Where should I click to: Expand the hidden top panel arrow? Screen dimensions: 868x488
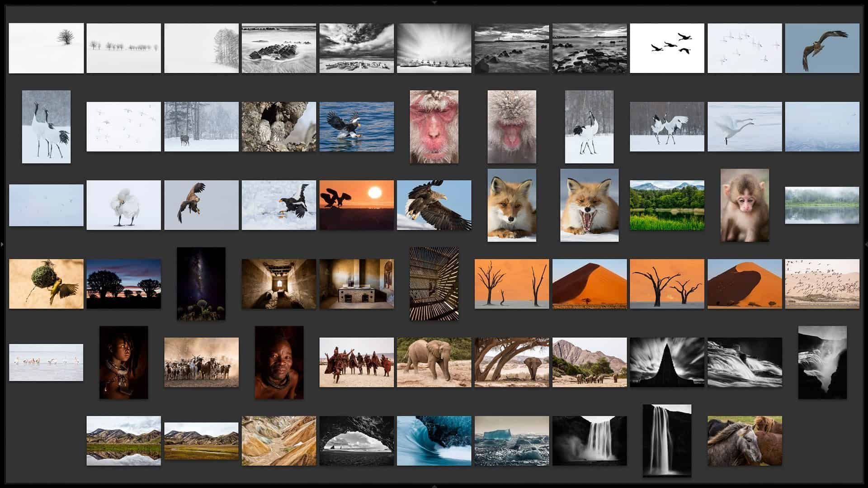434,2
